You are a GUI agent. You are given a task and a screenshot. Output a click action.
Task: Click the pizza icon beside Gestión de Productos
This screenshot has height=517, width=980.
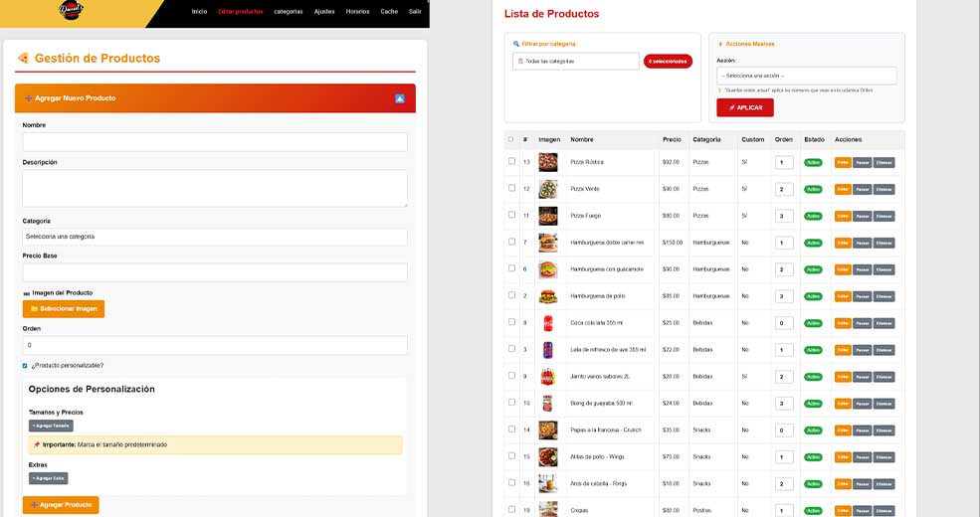coord(23,58)
